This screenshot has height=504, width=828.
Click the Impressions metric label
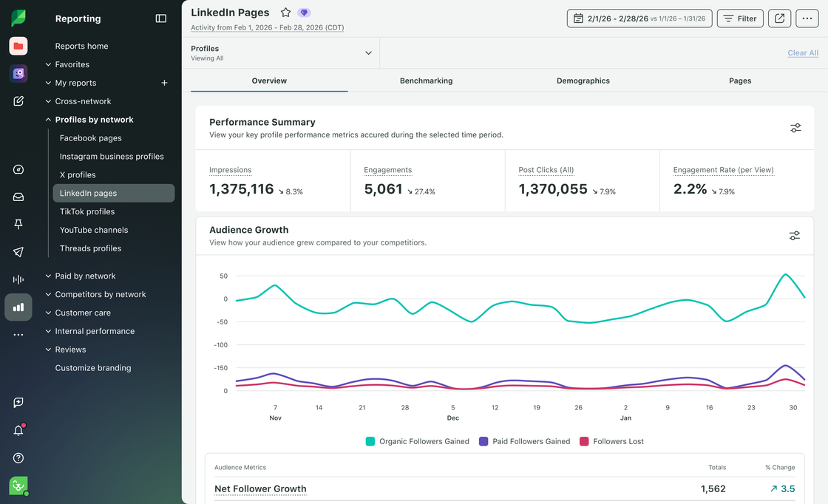click(230, 170)
